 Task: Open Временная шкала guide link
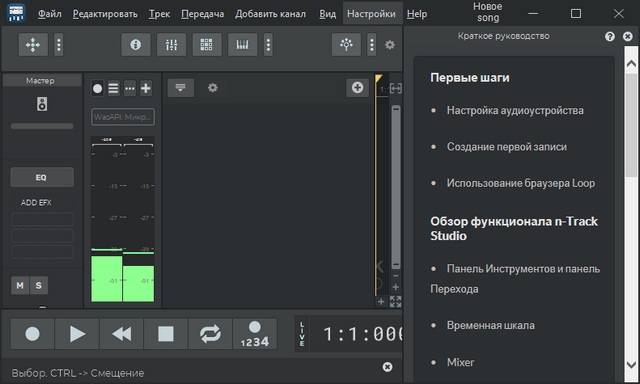(x=491, y=325)
